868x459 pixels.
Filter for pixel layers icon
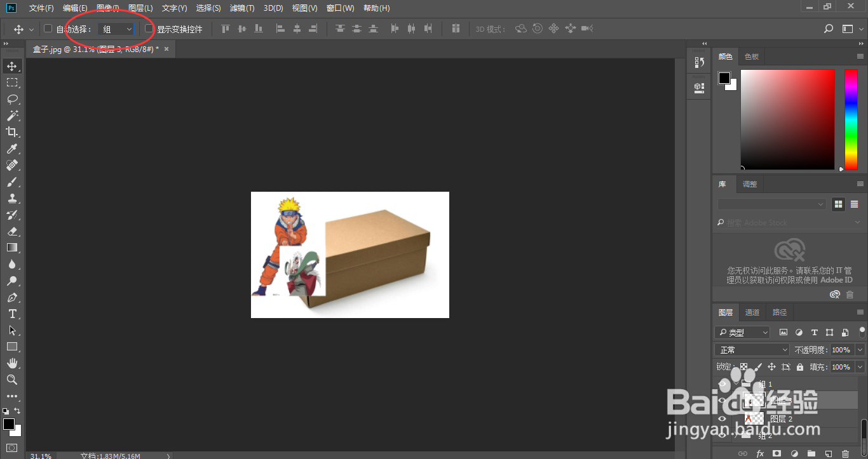click(x=783, y=332)
